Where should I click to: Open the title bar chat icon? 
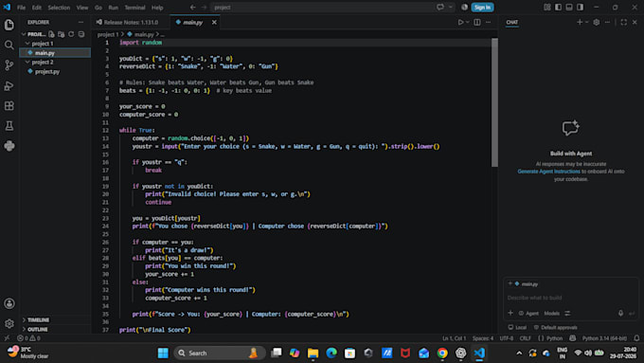(x=440, y=8)
